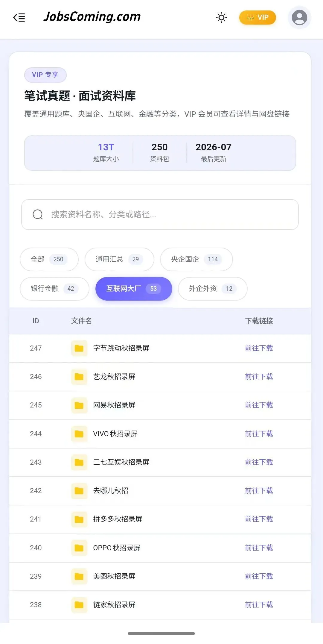
Task: Open the 拼多多秋招录屏 folder icon
Action: tap(79, 519)
